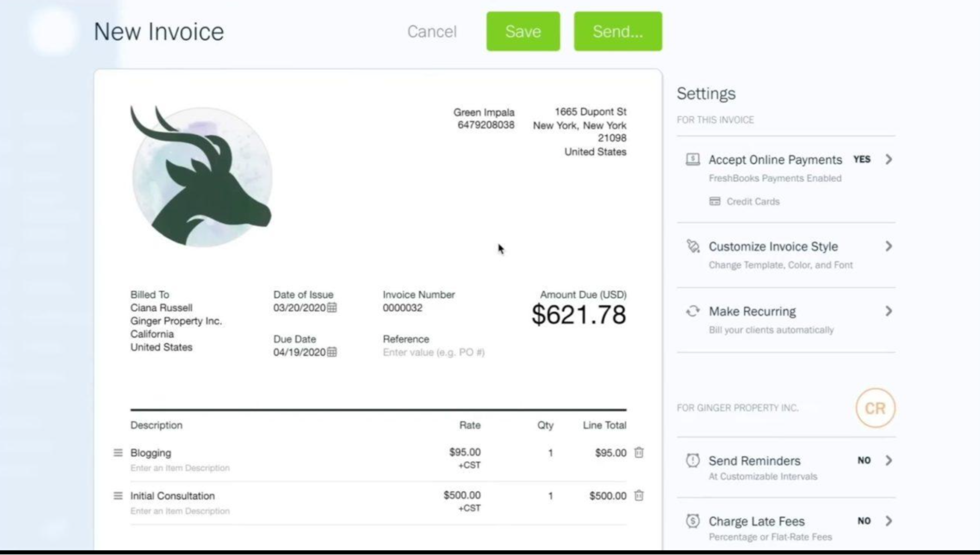Expand Make Recurring chevron
This screenshot has width=980, height=555.
(889, 311)
